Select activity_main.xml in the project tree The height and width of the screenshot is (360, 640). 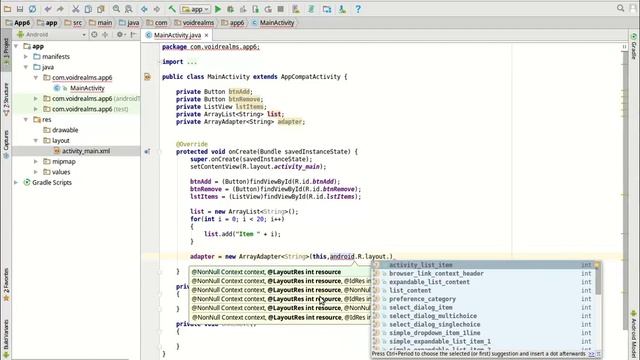point(86,151)
